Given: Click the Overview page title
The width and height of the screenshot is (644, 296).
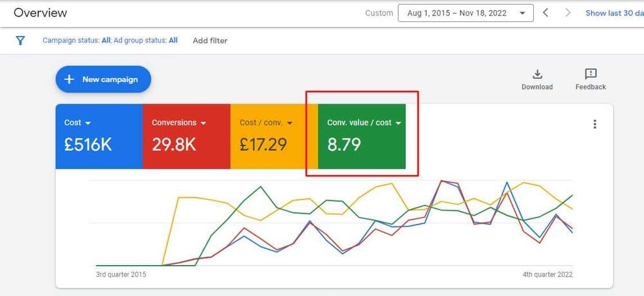Looking at the screenshot, I should point(40,13).
